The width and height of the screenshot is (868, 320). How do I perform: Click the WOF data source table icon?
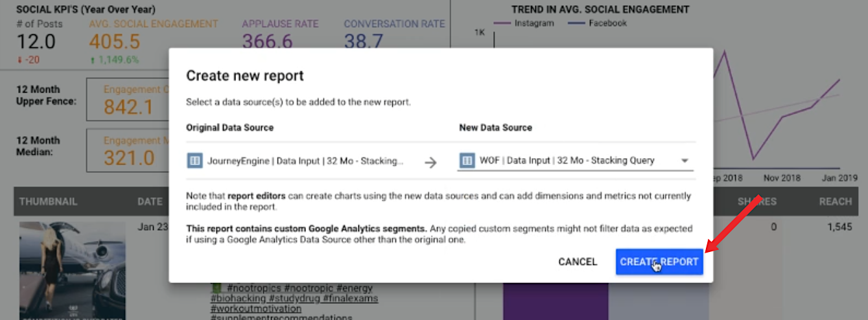click(467, 161)
